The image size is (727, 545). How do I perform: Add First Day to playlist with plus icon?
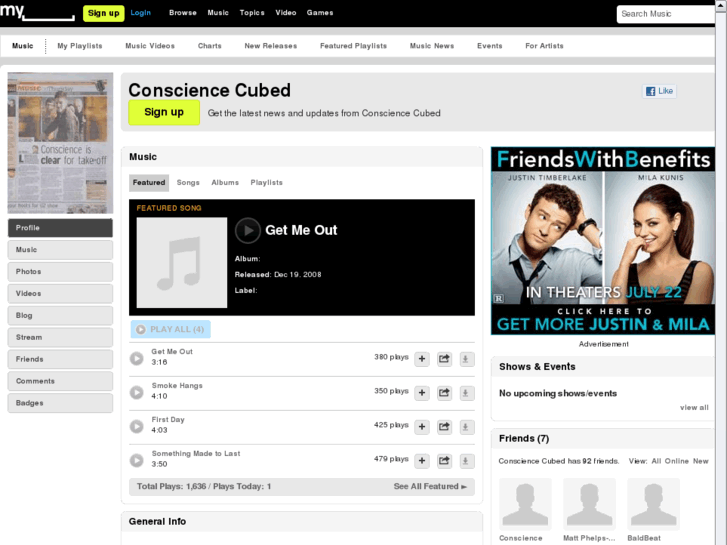click(x=422, y=427)
